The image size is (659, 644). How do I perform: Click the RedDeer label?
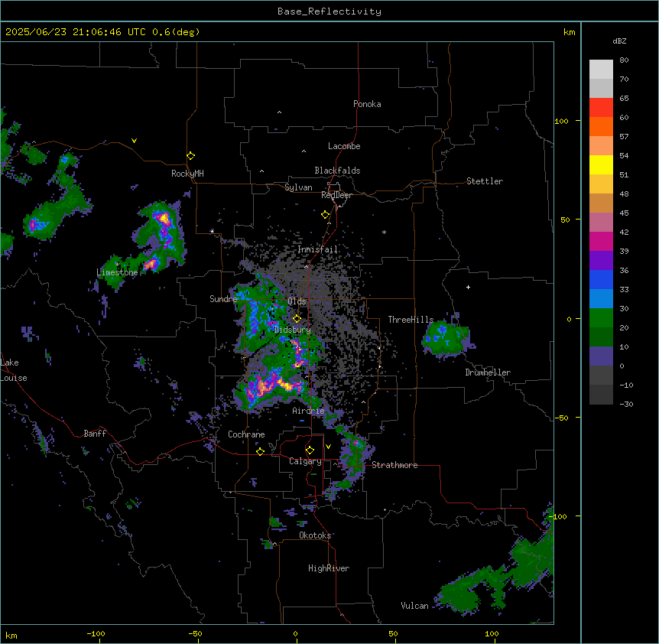(336, 195)
